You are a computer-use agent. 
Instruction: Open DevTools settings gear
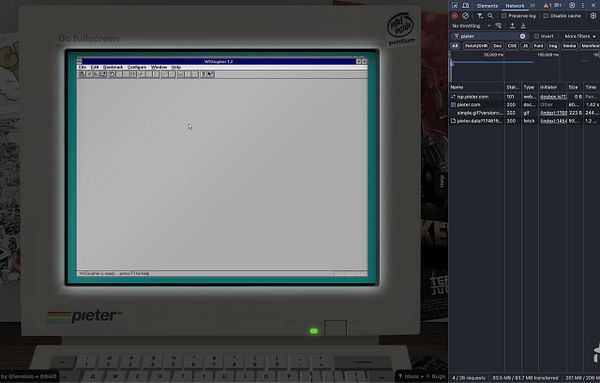click(572, 5)
